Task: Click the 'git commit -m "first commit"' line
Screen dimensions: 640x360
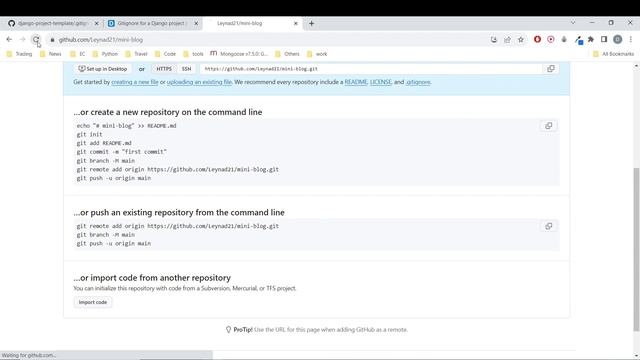Action: (x=122, y=152)
